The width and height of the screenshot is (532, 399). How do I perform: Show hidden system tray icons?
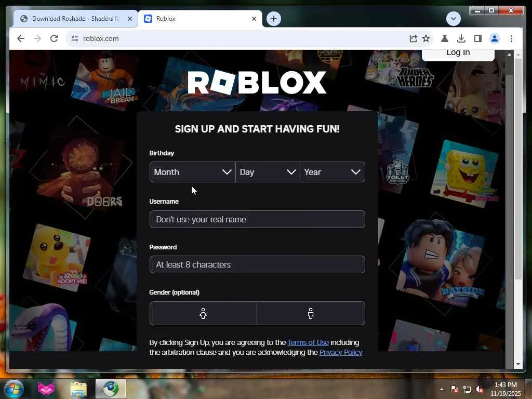442,389
